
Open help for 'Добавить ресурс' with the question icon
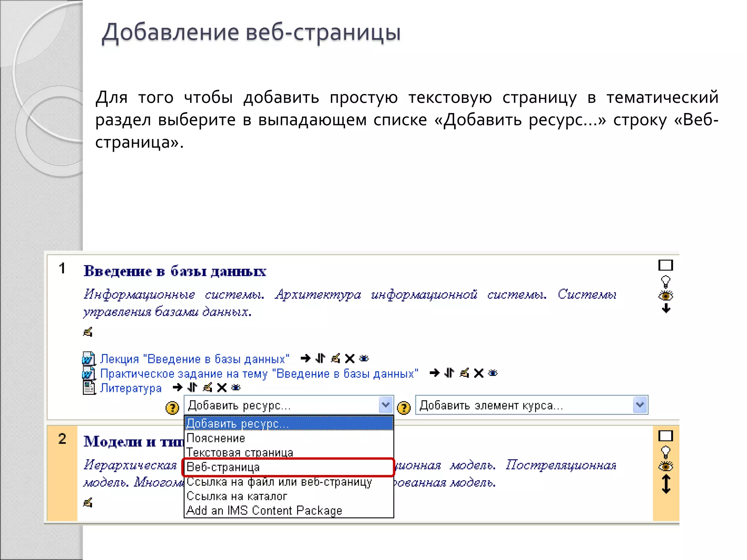(172, 408)
